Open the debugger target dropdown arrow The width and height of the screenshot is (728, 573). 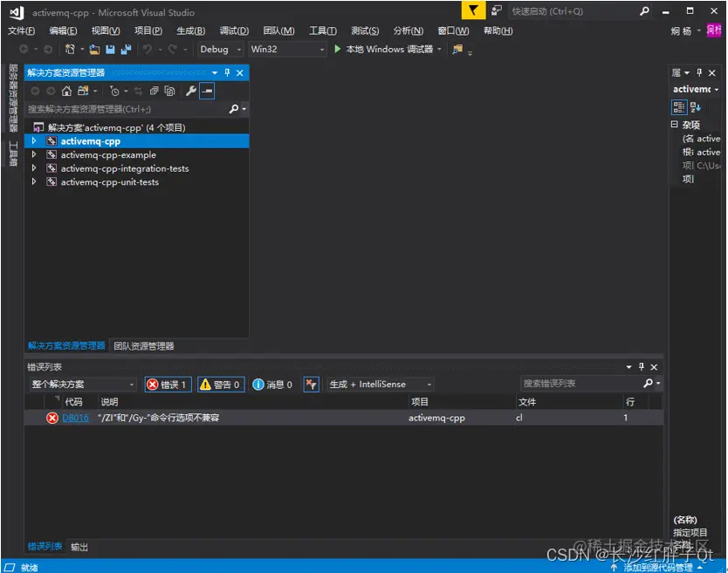[439, 49]
